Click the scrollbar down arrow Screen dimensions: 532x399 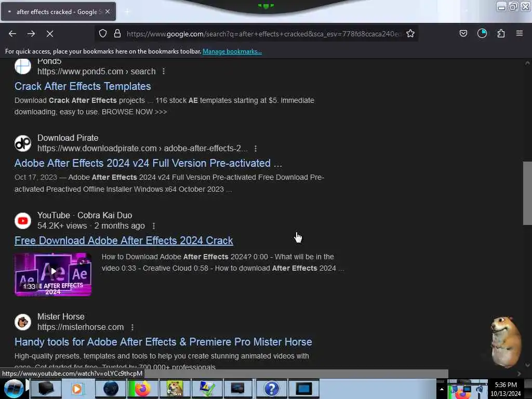click(x=527, y=365)
